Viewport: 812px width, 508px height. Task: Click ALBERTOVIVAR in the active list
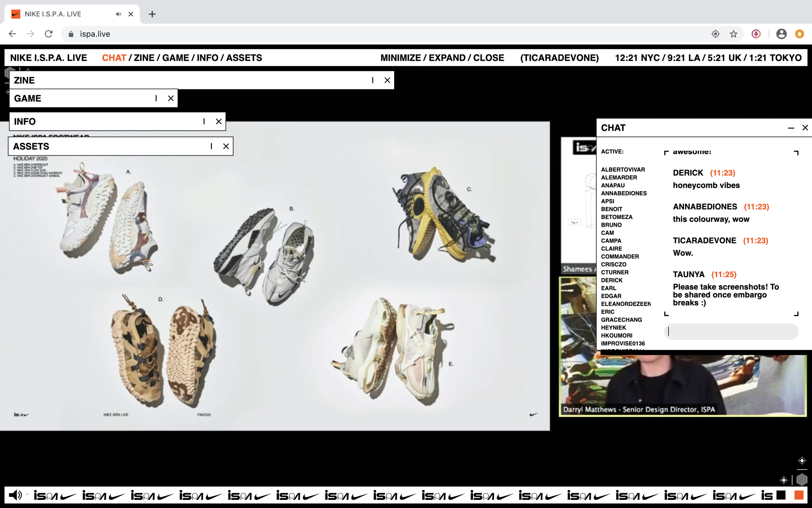(623, 170)
